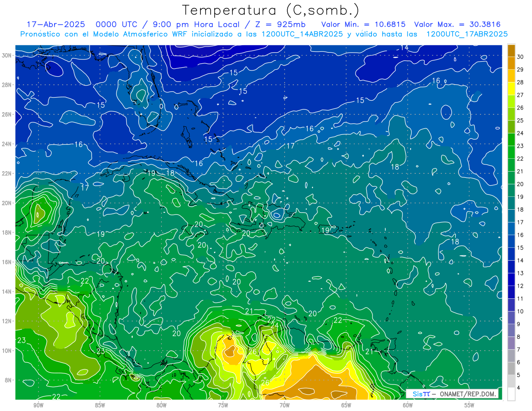This screenshot has height=411, width=532.
Task: Click the '10N' latitude axis label
Action: (x=7, y=351)
